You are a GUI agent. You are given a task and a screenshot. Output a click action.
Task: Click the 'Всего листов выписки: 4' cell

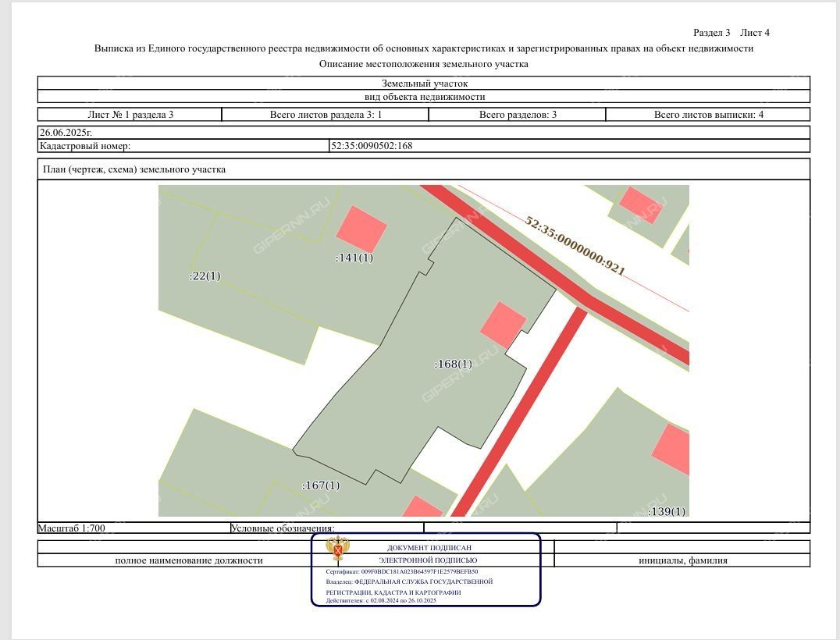pyautogui.click(x=708, y=115)
